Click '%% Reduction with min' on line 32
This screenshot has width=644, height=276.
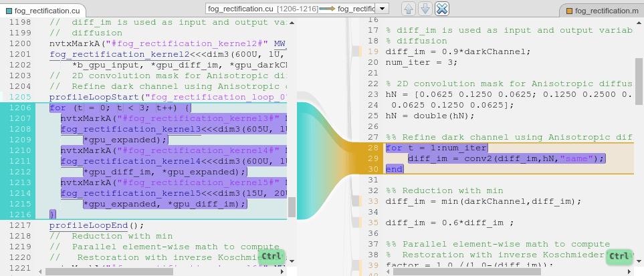(x=444, y=190)
